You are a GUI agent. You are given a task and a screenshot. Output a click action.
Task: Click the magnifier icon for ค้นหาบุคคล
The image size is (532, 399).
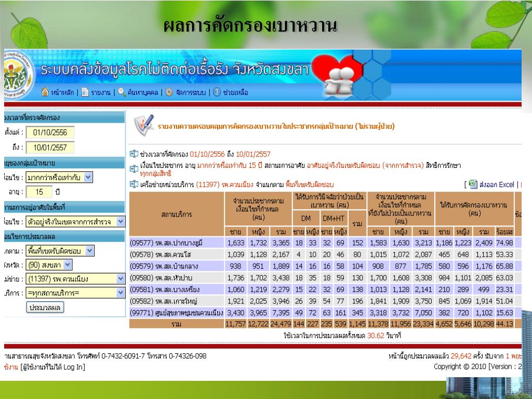tap(122, 92)
